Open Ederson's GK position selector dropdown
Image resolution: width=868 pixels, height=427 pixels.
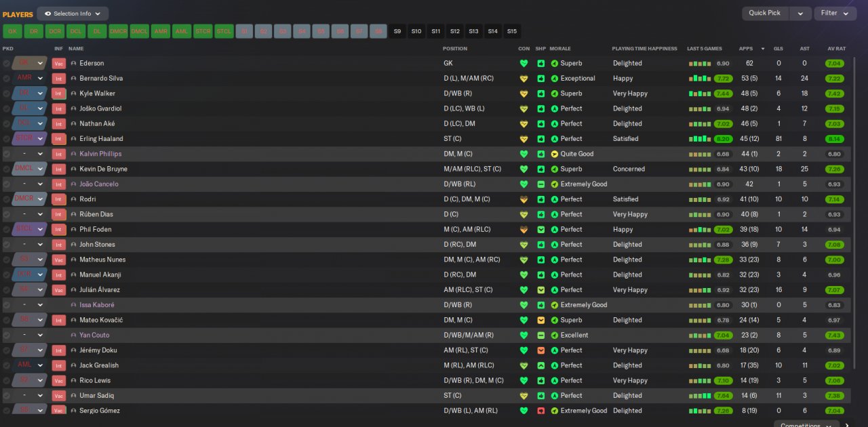click(29, 63)
